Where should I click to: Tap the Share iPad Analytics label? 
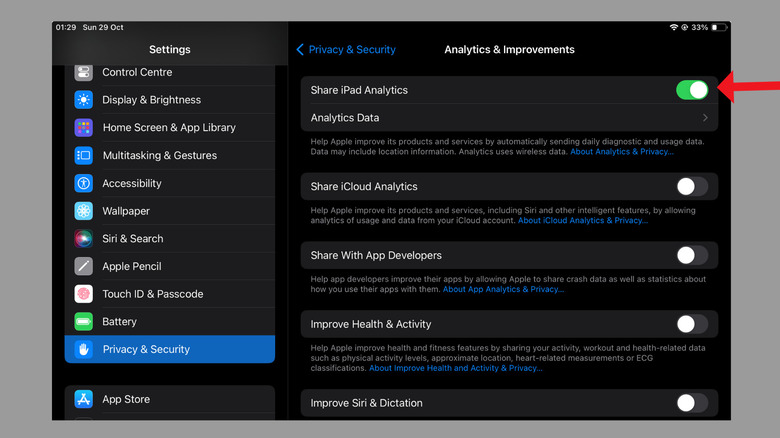click(359, 90)
